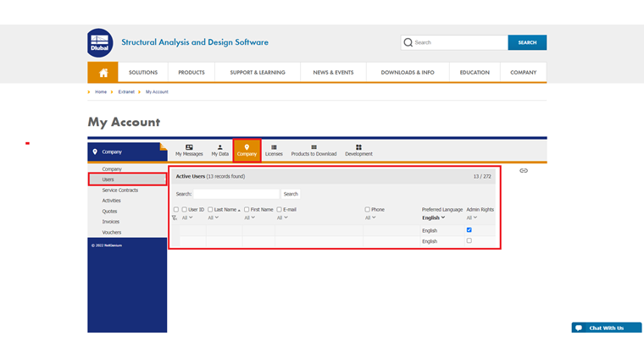This screenshot has width=644, height=358.
Task: Open the Products menu
Action: click(192, 73)
